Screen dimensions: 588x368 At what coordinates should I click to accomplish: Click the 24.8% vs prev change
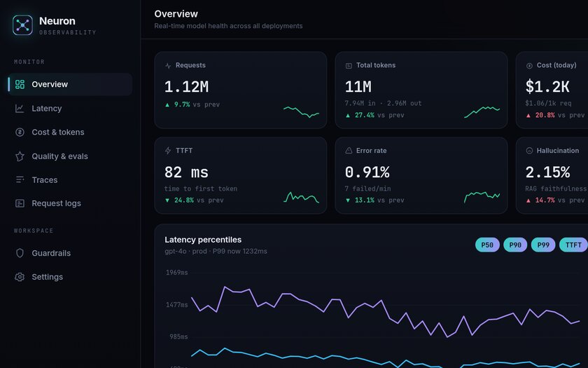click(x=195, y=200)
